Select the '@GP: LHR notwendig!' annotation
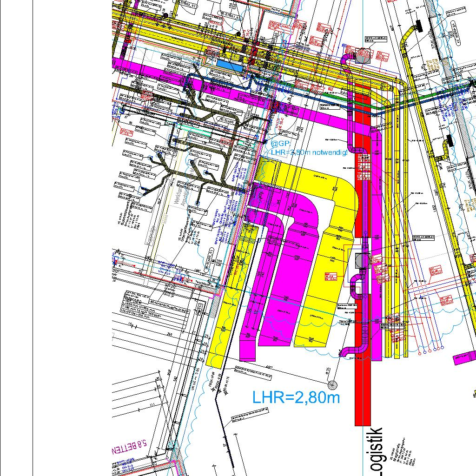The image size is (476, 476). pos(302,148)
